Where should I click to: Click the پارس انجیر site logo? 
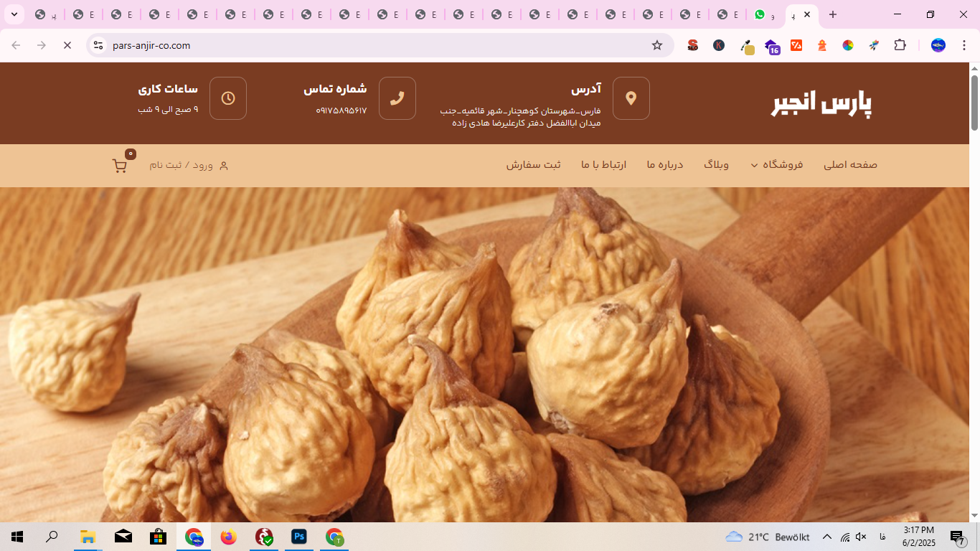pyautogui.click(x=822, y=104)
